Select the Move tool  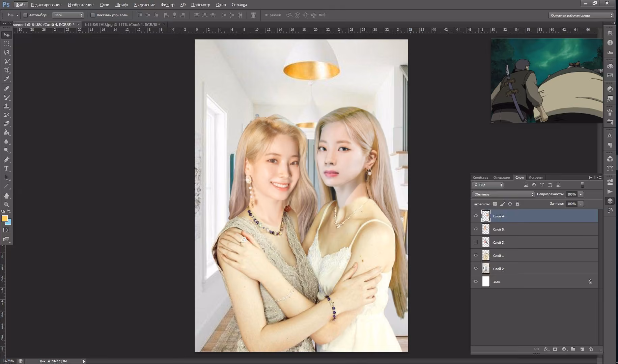point(6,35)
